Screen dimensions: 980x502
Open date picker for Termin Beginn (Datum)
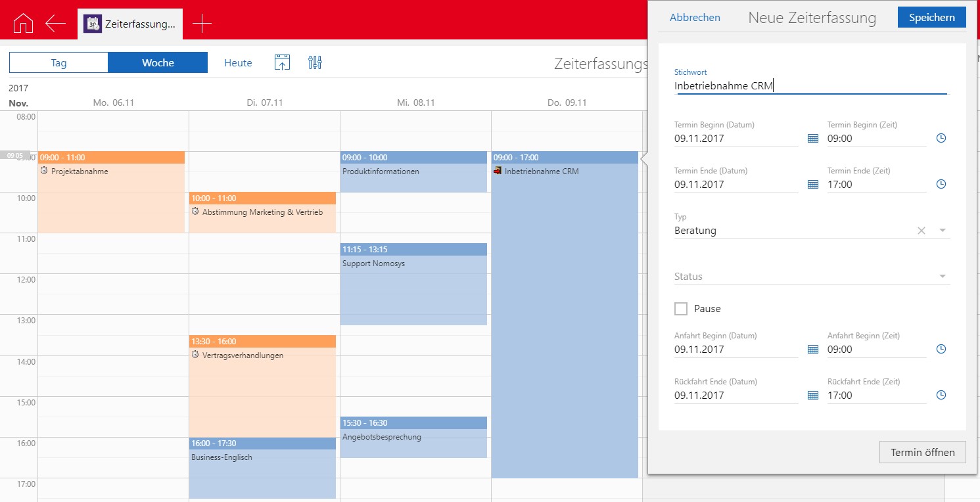pyautogui.click(x=812, y=139)
